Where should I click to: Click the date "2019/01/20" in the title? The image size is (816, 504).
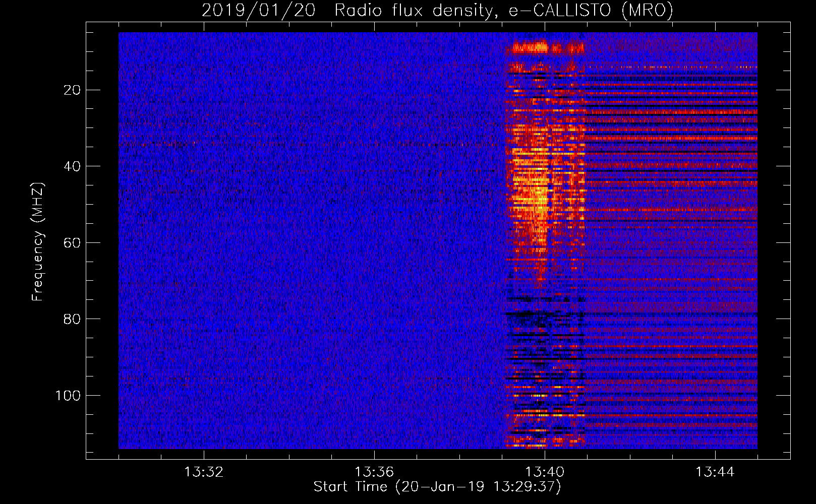pos(259,10)
